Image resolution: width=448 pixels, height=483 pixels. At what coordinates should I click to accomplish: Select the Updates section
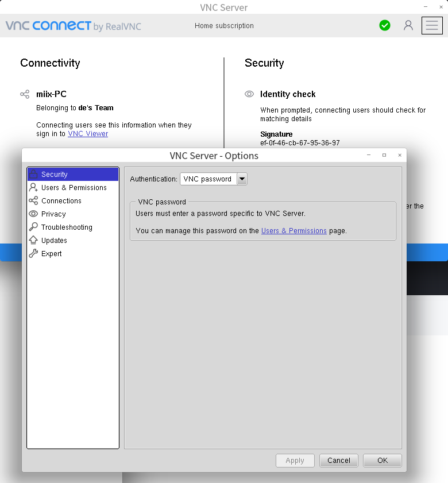73,240
